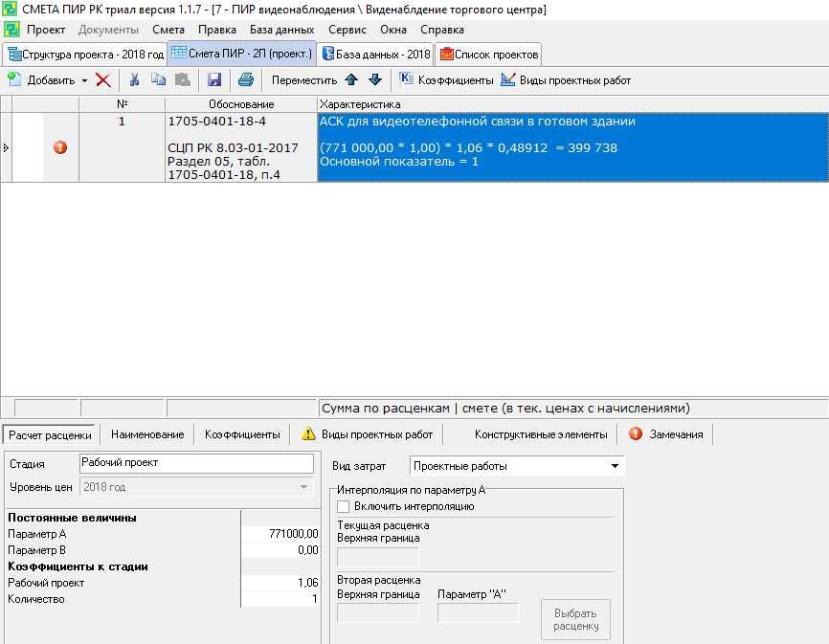Click the app icon beside Проект menu

click(11, 30)
